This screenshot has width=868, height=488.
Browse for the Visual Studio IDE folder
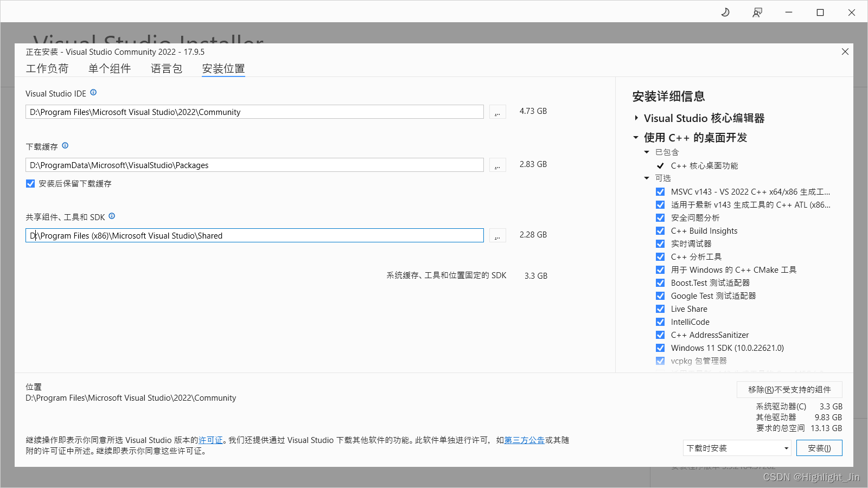[497, 112]
